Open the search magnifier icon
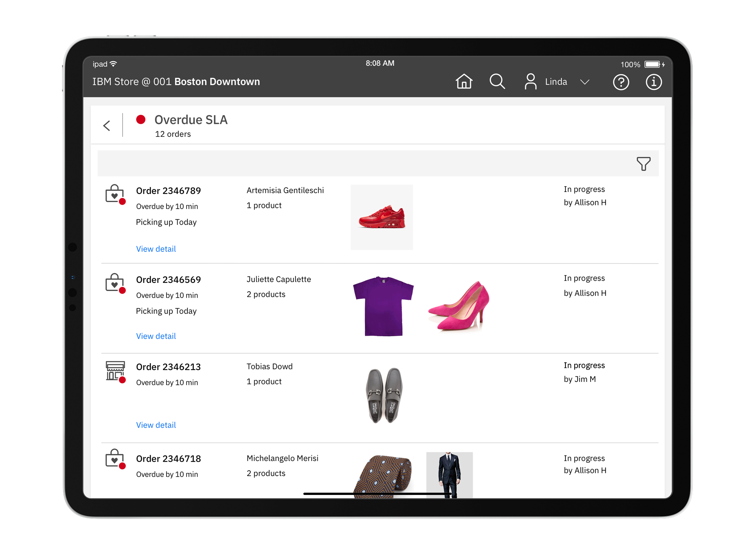 [x=497, y=82]
